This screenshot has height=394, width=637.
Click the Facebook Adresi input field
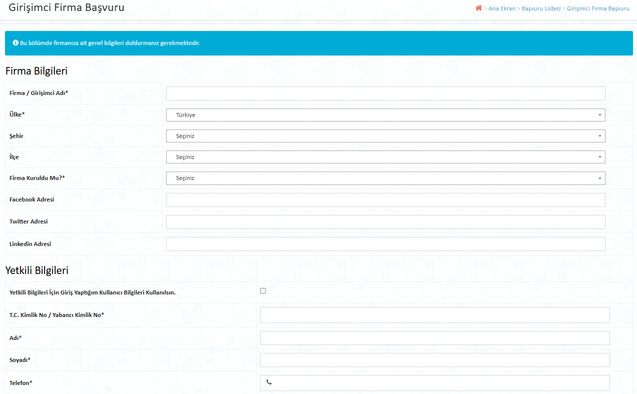pos(386,200)
